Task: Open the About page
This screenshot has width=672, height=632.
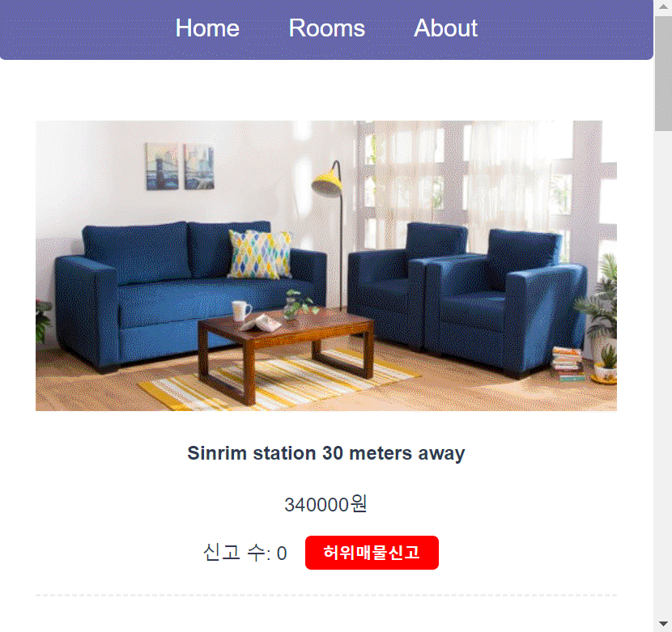Action: coord(445,28)
